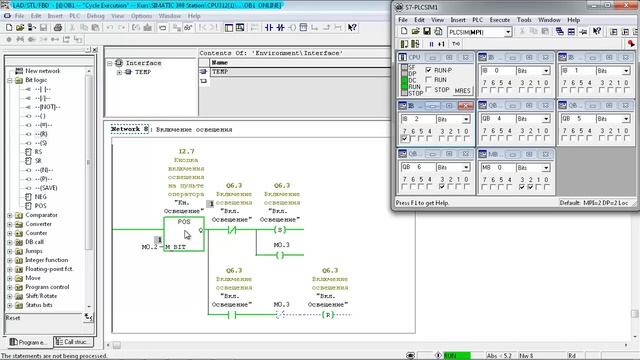Viewport: 640px width, 360px height.
Task: Click the pause button in the PLCSIM toolbar
Action: pyautogui.click(x=431, y=44)
